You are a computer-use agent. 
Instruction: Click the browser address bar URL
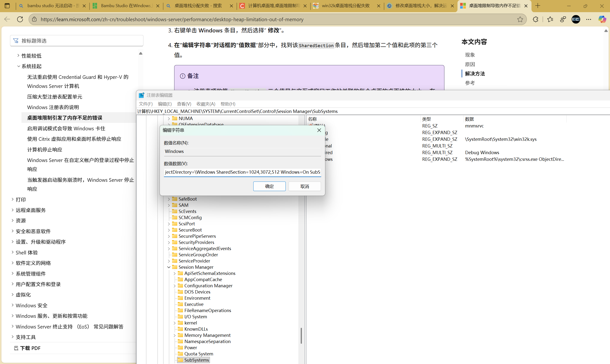172,19
